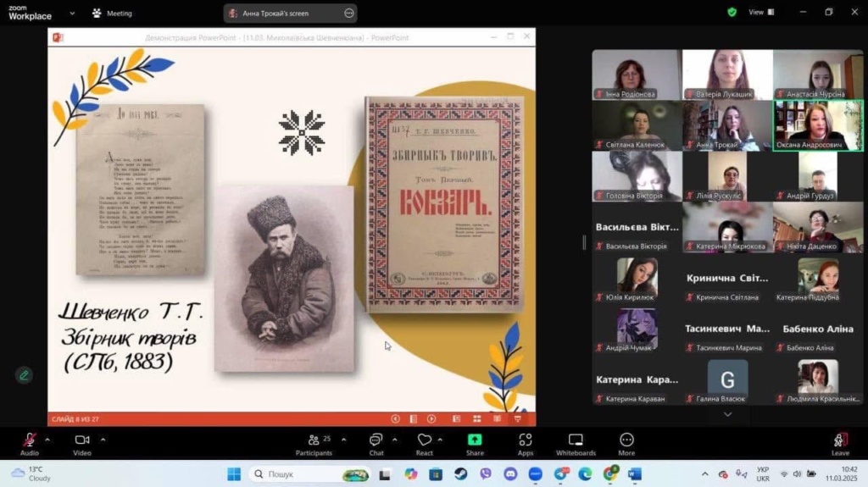This screenshot has height=487, width=868.
Task: Open the View layout menu
Action: [x=762, y=12]
